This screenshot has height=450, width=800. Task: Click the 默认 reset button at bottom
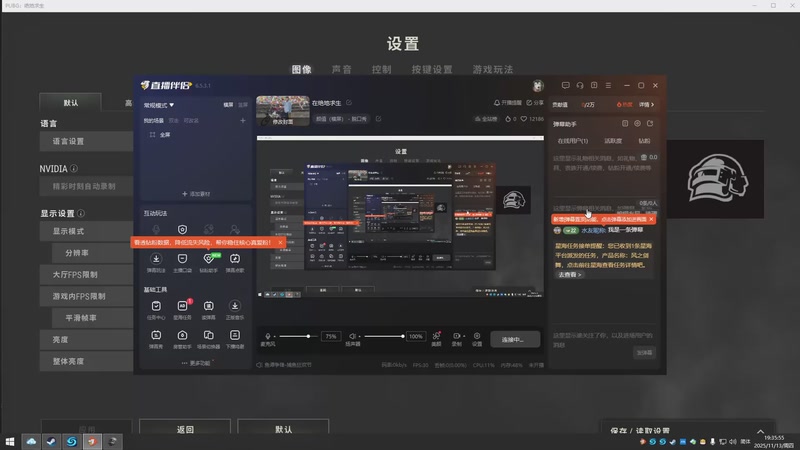click(x=283, y=427)
